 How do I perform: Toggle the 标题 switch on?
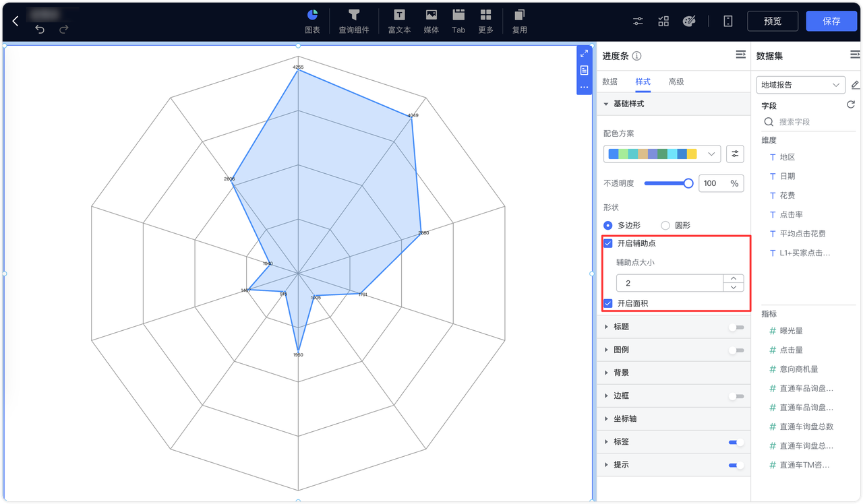[736, 327]
